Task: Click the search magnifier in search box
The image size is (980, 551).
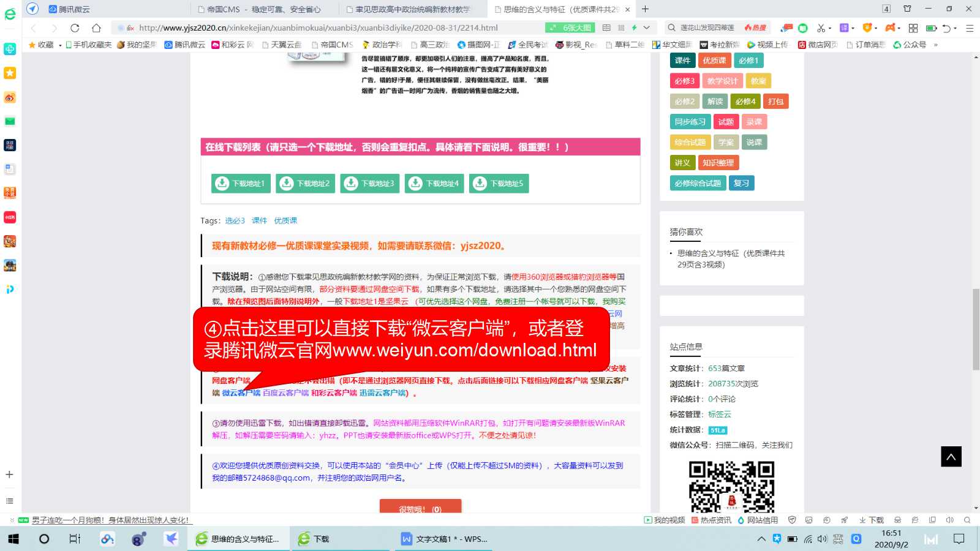Action: point(671,28)
